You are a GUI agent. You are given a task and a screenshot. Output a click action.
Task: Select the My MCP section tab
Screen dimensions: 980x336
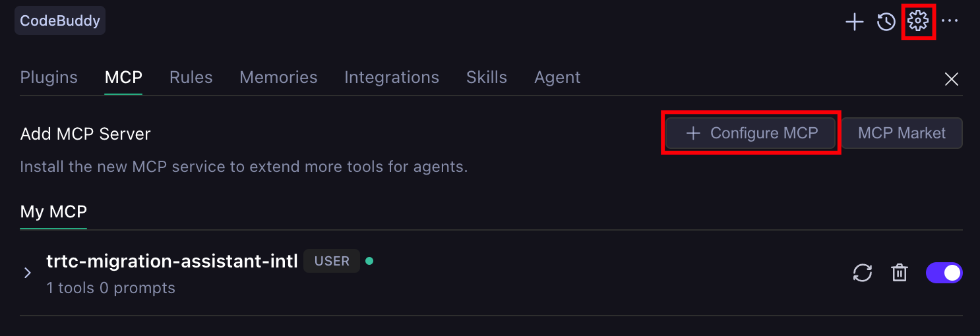pyautogui.click(x=53, y=212)
